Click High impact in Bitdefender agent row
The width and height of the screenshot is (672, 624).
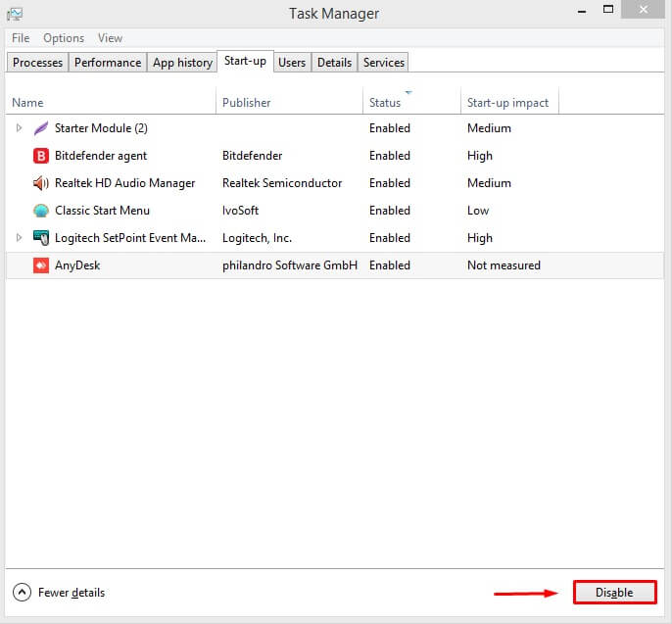tap(480, 156)
